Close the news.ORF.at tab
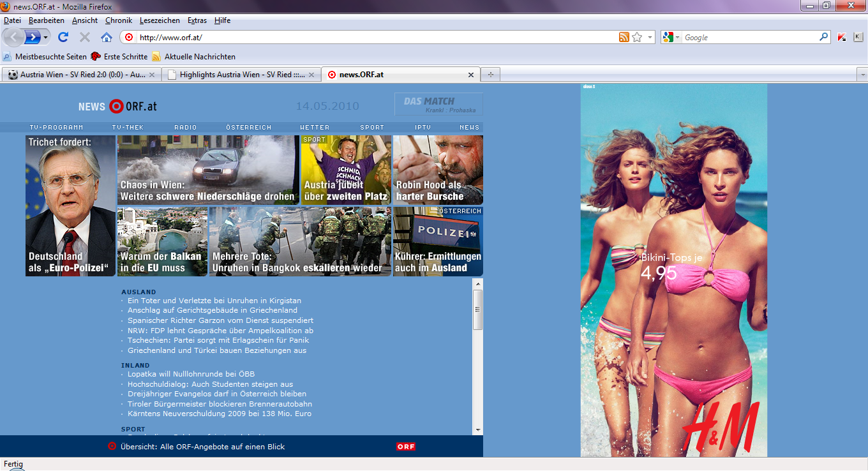The height and width of the screenshot is (471, 868). pos(471,75)
